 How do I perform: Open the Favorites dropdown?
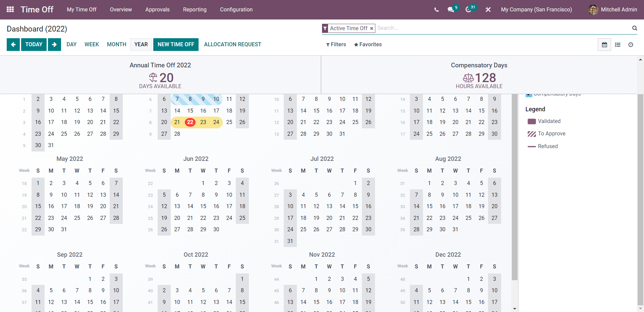pos(368,45)
